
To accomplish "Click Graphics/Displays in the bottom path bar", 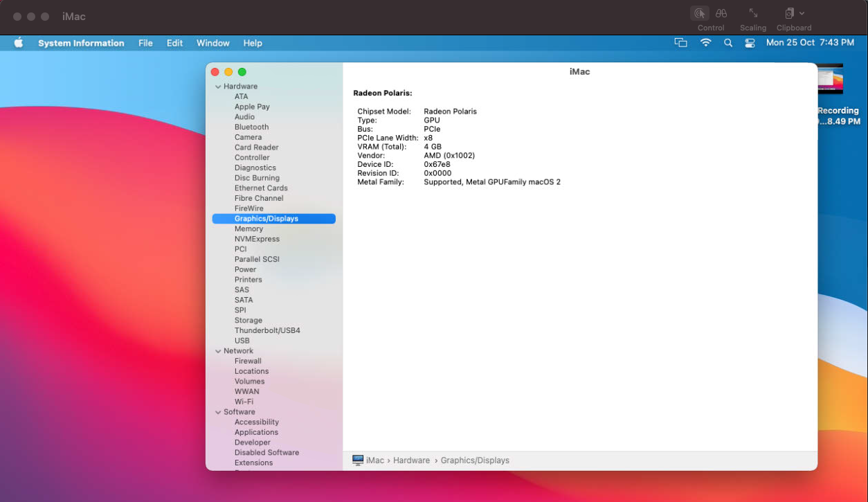I will (475, 460).
